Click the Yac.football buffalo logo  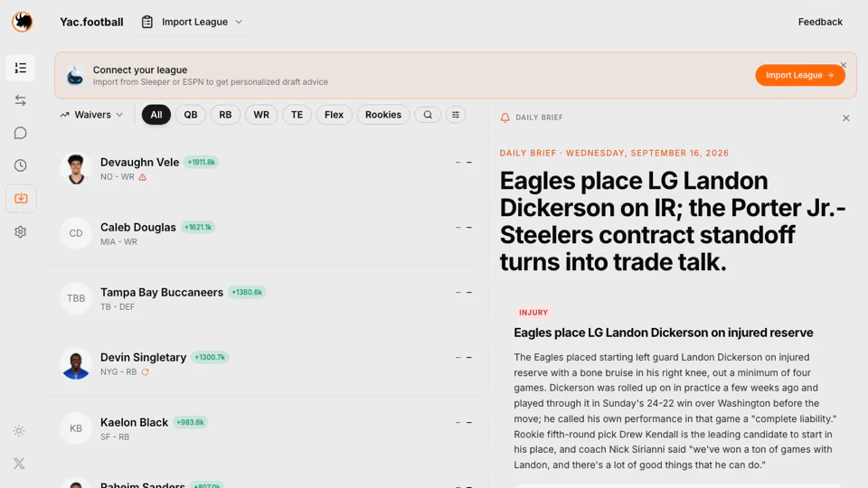tap(22, 22)
